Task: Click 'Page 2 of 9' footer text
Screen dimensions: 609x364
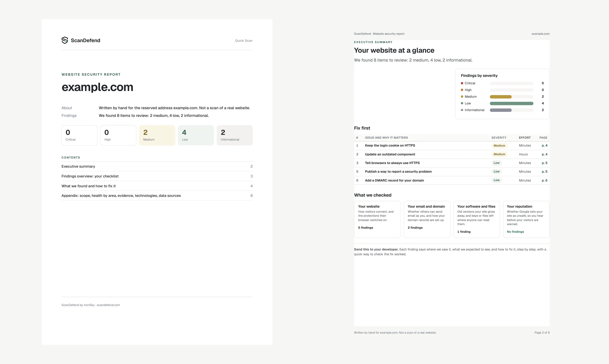Action: coord(542,333)
